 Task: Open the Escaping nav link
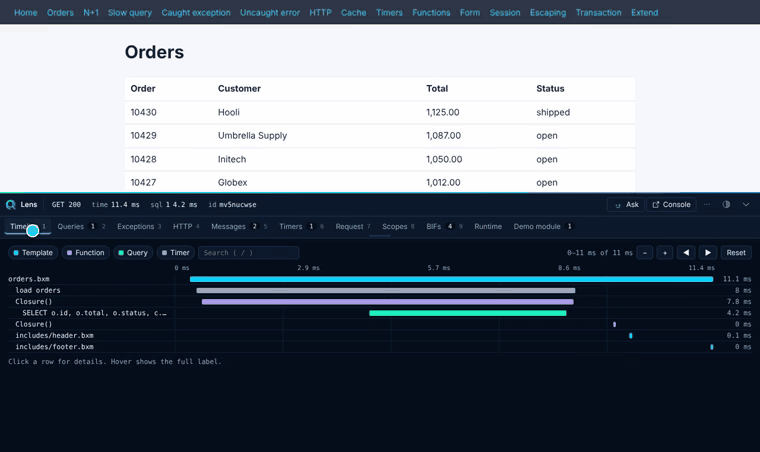click(x=548, y=13)
